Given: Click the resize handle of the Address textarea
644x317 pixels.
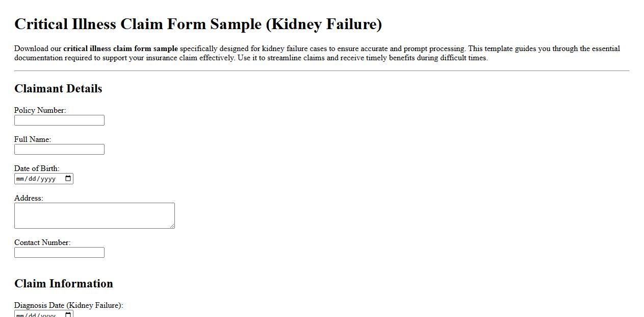Looking at the screenshot, I should coord(173,227).
